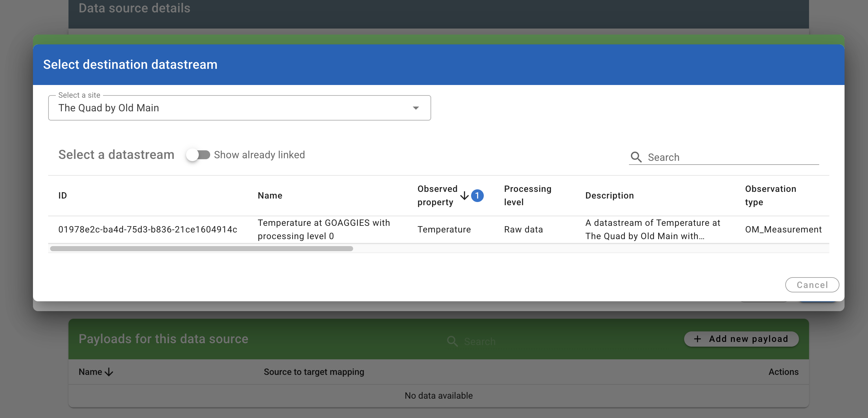The width and height of the screenshot is (868, 418).
Task: Toggle the Show already linked switch
Action: tap(198, 155)
